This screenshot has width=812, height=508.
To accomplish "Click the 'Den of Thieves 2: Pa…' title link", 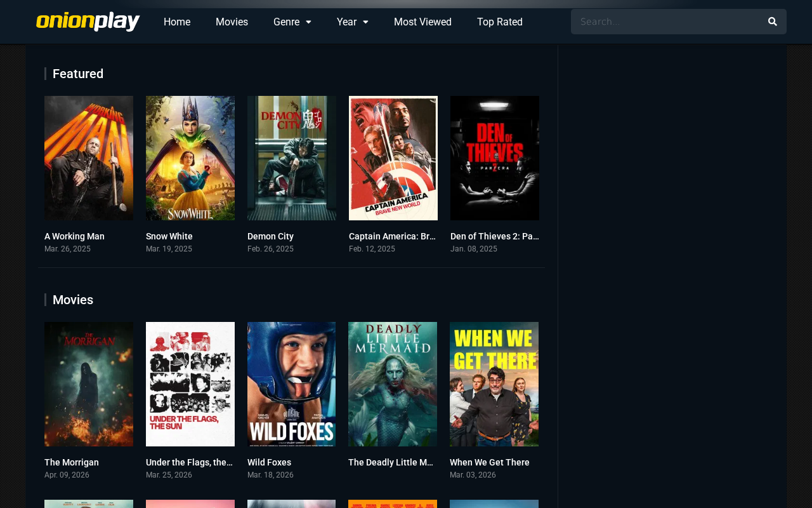I will click(x=495, y=236).
